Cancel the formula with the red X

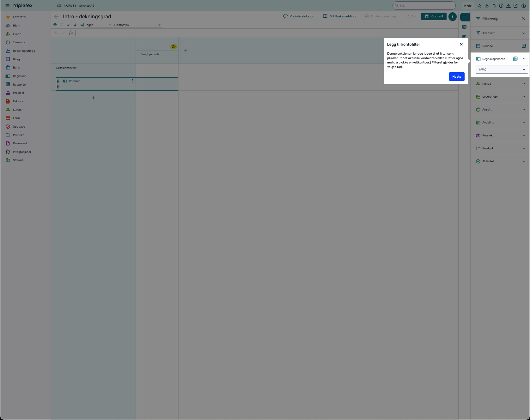coord(56,33)
